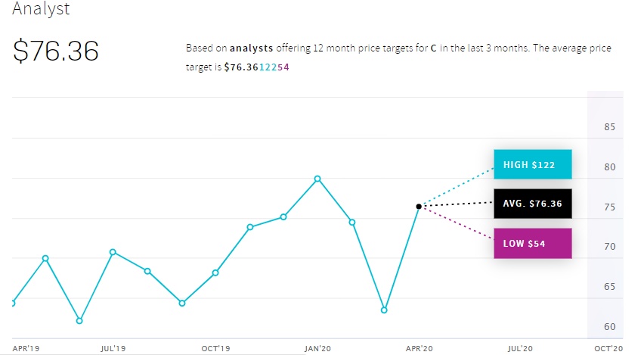The height and width of the screenshot is (355, 644).
Task: Click the AVG. $76.36 black label
Action: [x=532, y=204]
